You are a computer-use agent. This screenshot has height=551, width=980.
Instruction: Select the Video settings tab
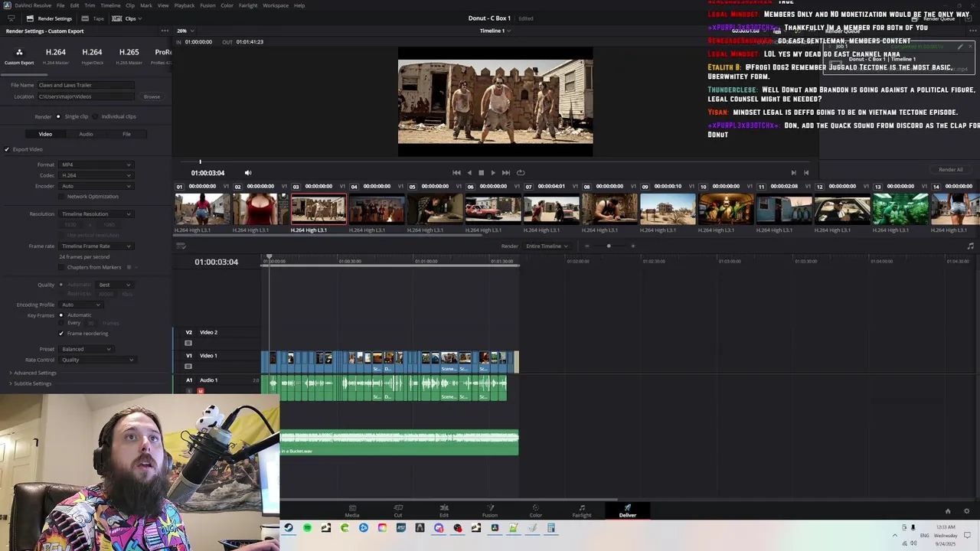(45, 134)
